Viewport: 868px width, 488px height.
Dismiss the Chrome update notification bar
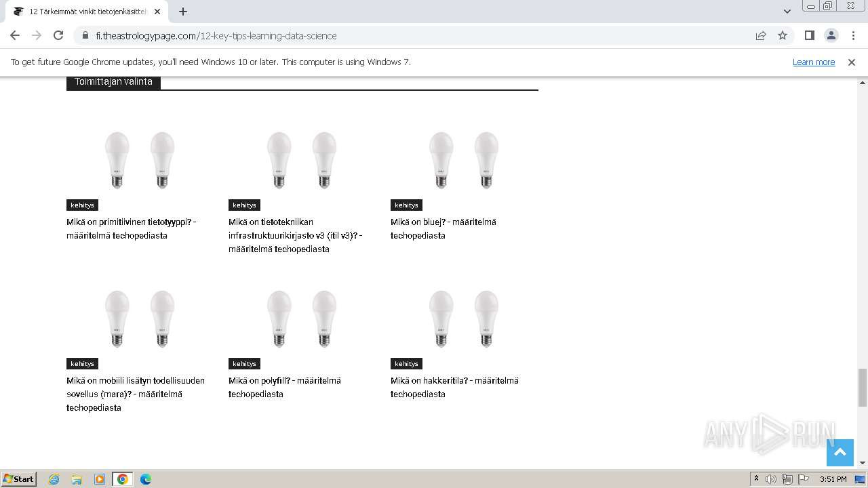(x=851, y=62)
